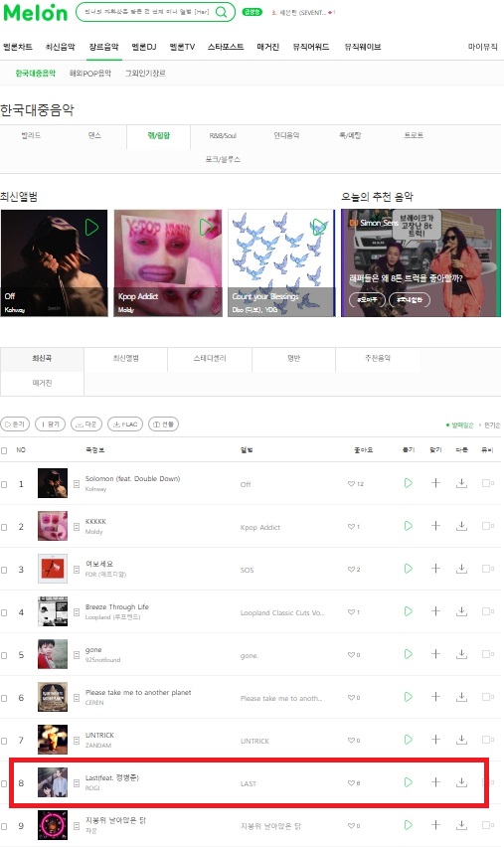This screenshot has width=504, height=847.
Task: Download the track 여보세요
Action: click(461, 569)
